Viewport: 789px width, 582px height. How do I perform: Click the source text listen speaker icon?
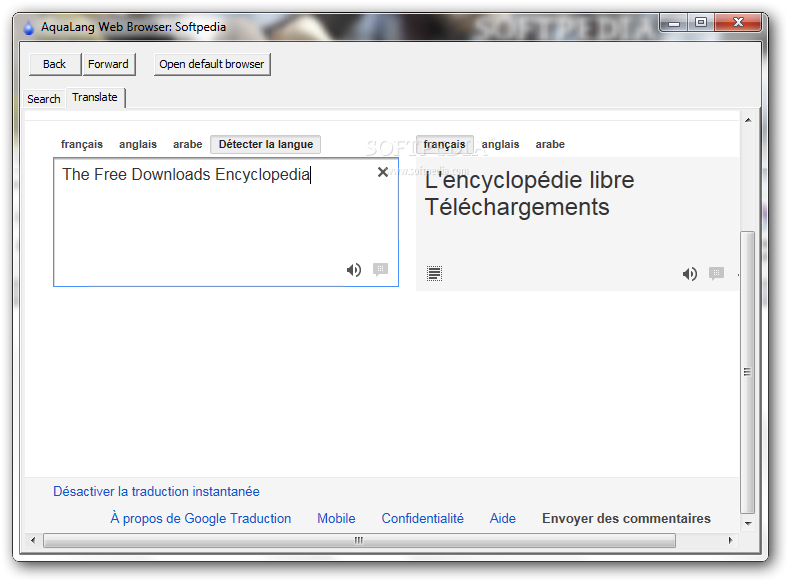pyautogui.click(x=354, y=270)
